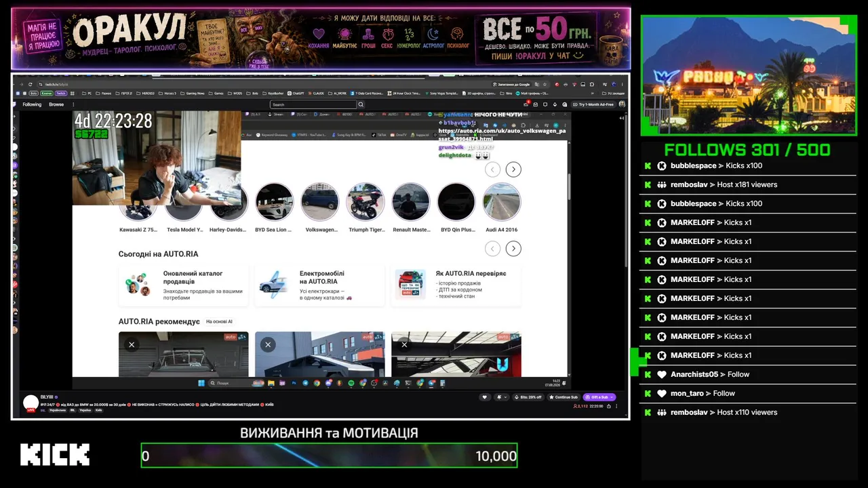This screenshot has height=488, width=868.
Task: Select the 'Anarchists05 Follow' event row
Action: pyautogui.click(x=747, y=374)
